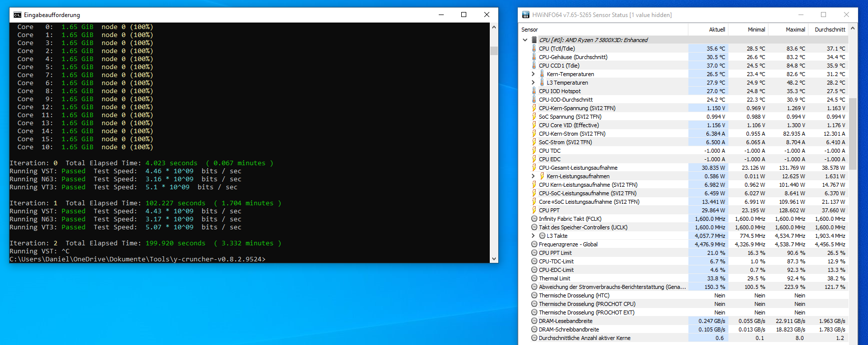
Task: Click the CPU-IOD-Durchschnitt thermometer icon
Action: pyautogui.click(x=534, y=100)
